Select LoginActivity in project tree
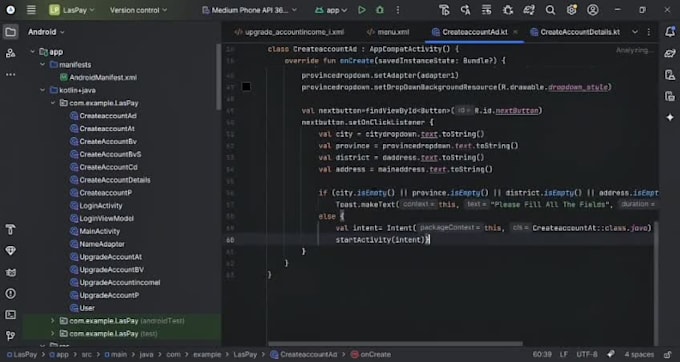 (96, 205)
